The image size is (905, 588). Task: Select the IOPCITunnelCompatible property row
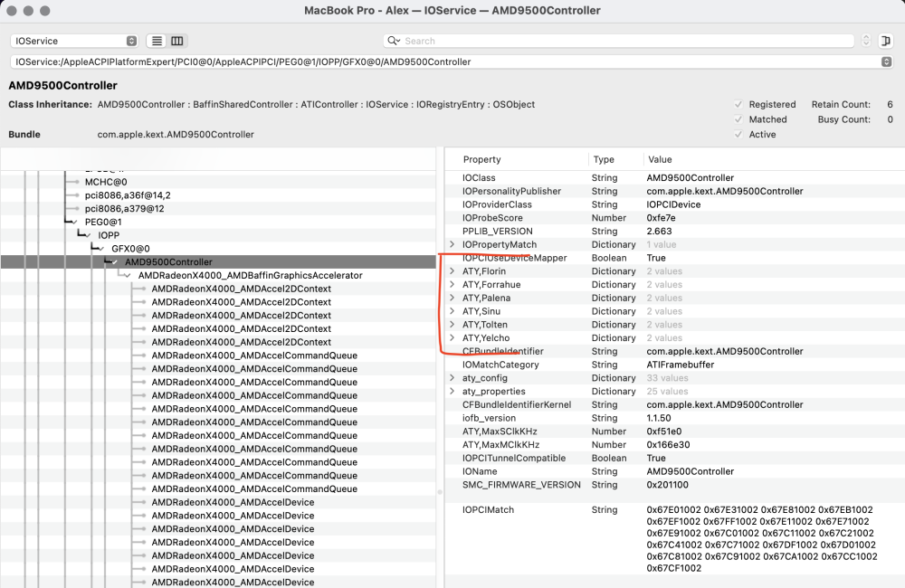(x=675, y=458)
